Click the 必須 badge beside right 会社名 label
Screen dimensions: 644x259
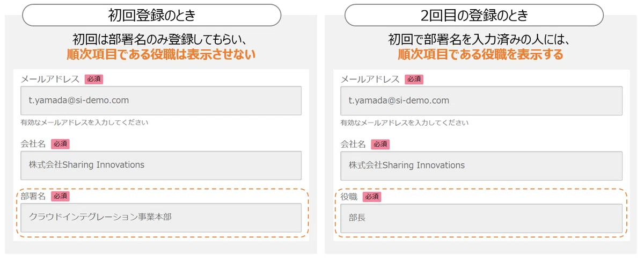380,144
